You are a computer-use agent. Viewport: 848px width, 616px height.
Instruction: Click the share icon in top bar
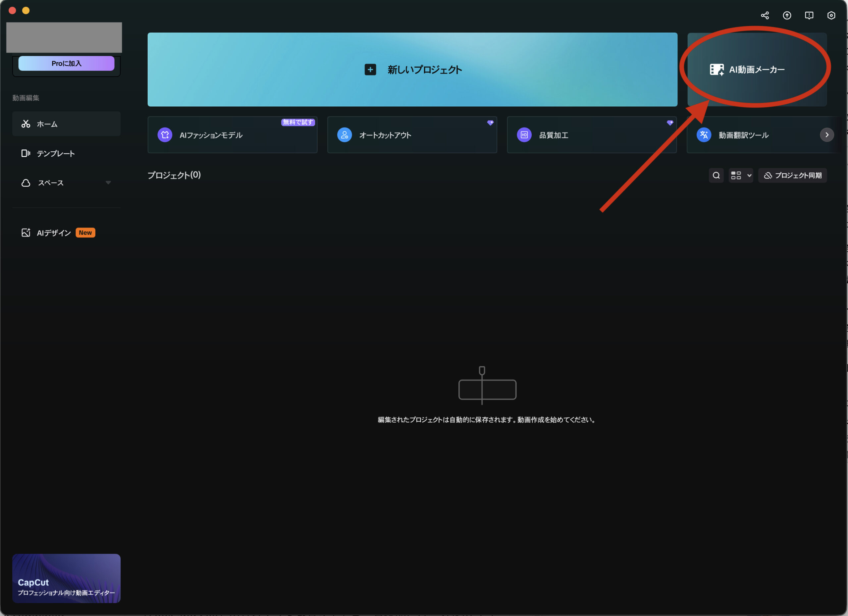point(765,15)
